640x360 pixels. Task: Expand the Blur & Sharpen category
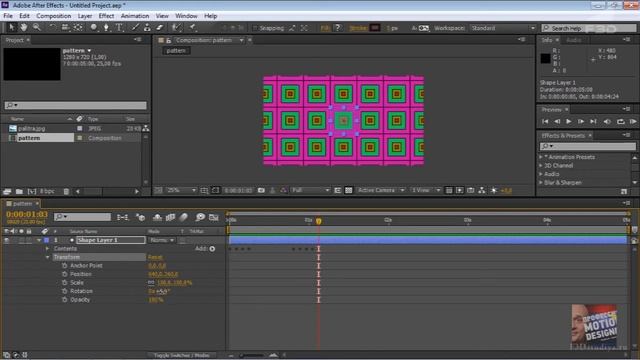coord(541,182)
